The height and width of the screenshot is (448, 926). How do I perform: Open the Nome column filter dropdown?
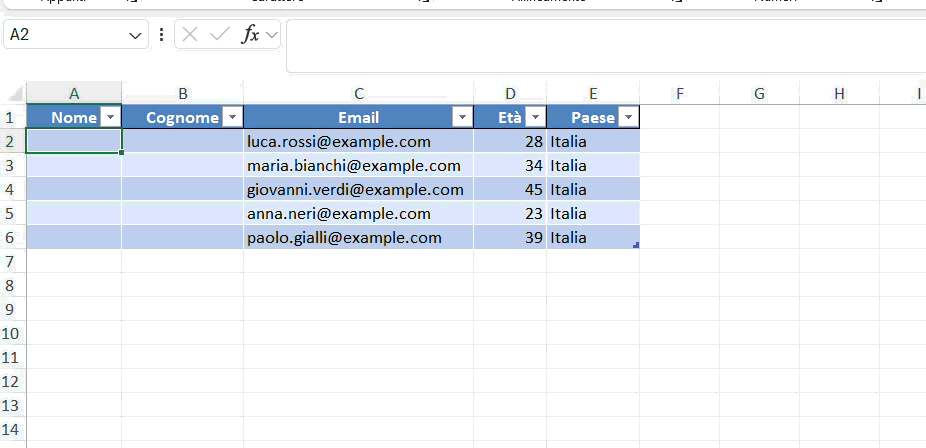click(110, 118)
